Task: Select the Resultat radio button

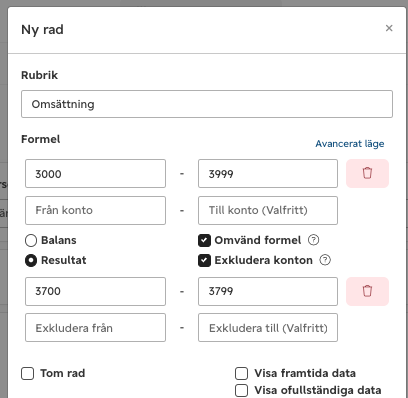Action: [x=31, y=260]
